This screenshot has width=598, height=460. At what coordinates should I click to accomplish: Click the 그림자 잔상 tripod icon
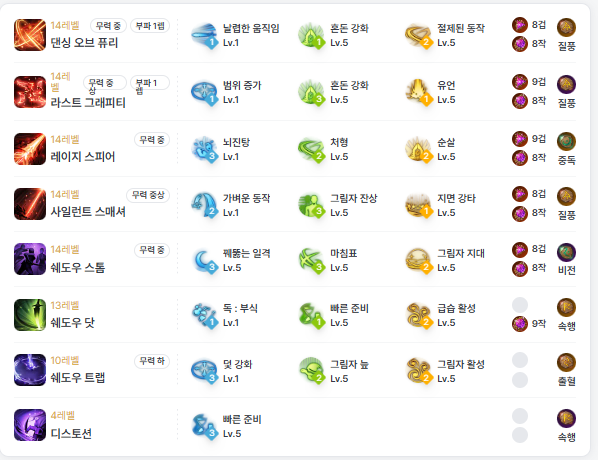click(x=311, y=205)
